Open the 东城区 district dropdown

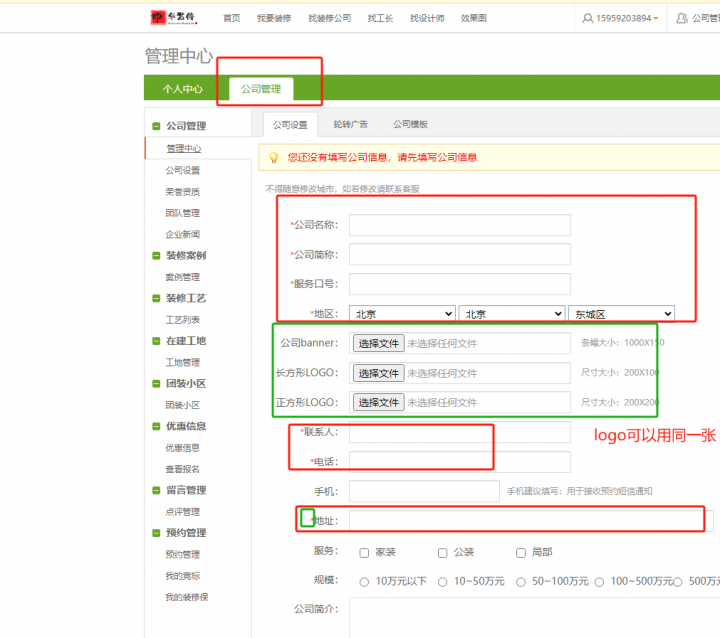point(621,313)
